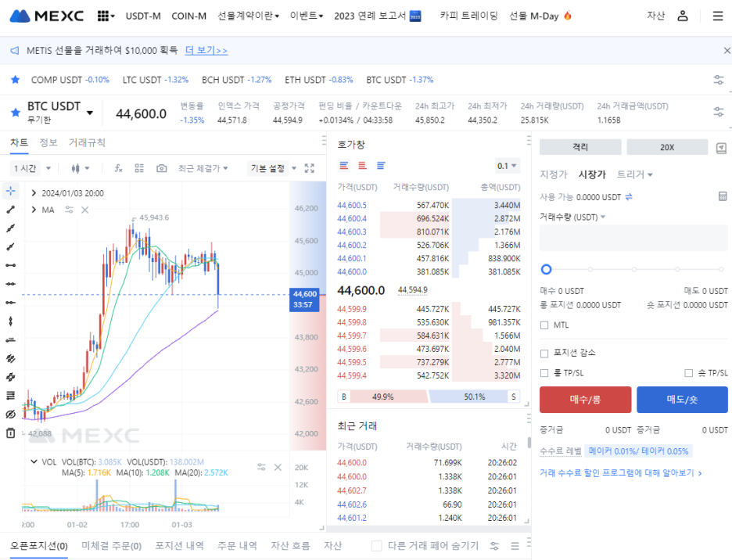Open order book 0.1 precision dropdown
This screenshot has height=560, width=732.
click(507, 166)
